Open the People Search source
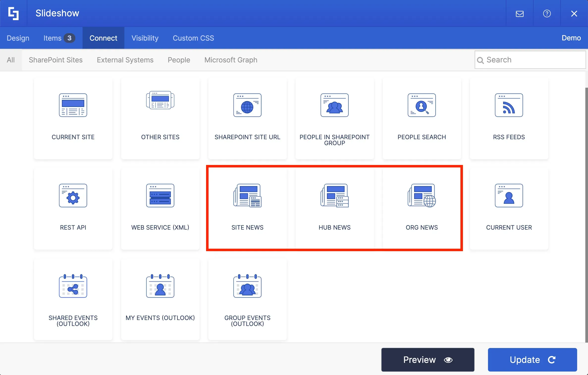The height and width of the screenshot is (375, 588). click(x=422, y=119)
